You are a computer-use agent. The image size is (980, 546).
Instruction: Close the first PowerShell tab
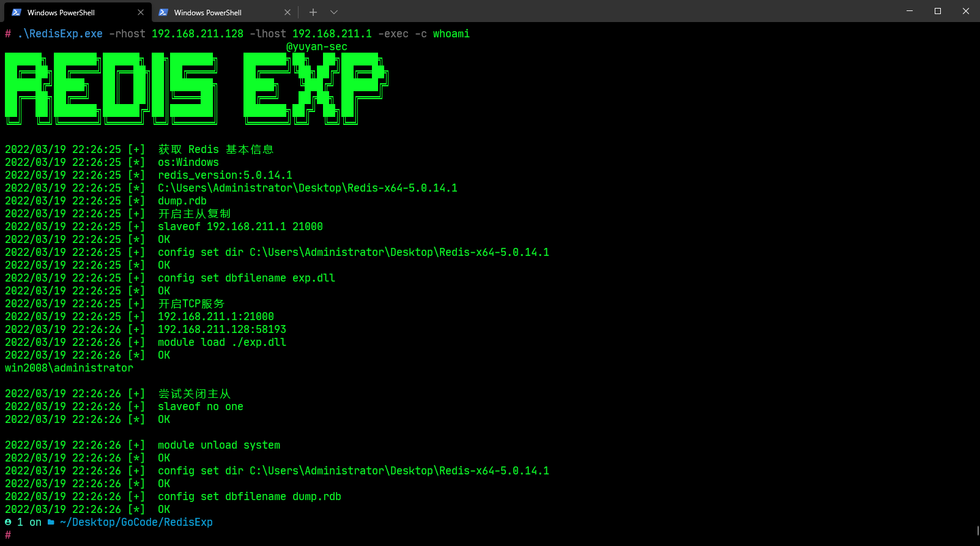click(x=141, y=12)
